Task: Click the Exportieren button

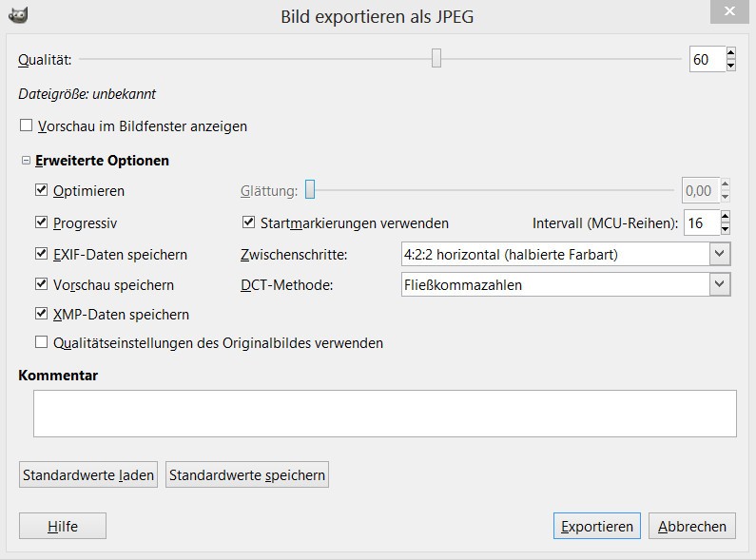Action: coord(596,526)
